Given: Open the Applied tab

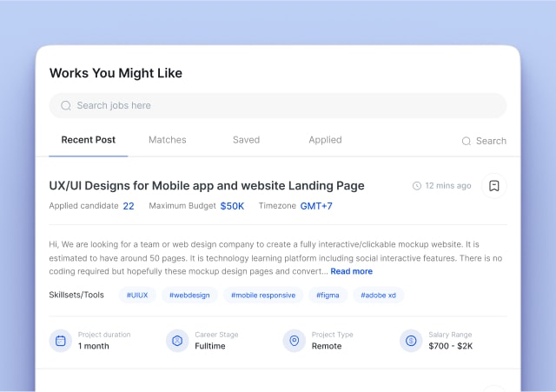Looking at the screenshot, I should [x=325, y=140].
